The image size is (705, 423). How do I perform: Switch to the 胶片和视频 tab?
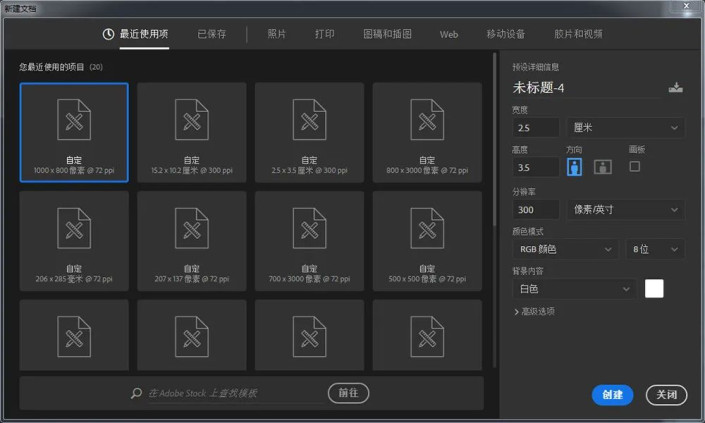[x=578, y=34]
